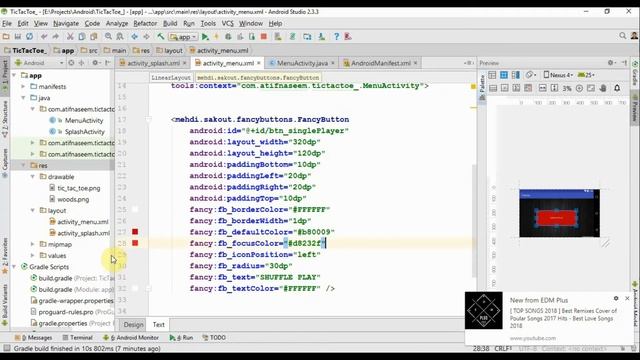
Task: Click the #d8232f gutter color swatch
Action: click(x=135, y=243)
